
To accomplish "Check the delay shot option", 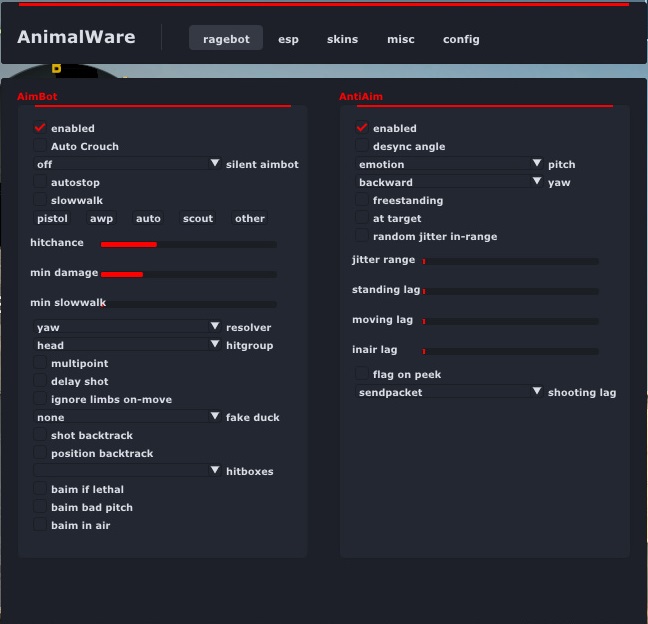I will coord(40,381).
